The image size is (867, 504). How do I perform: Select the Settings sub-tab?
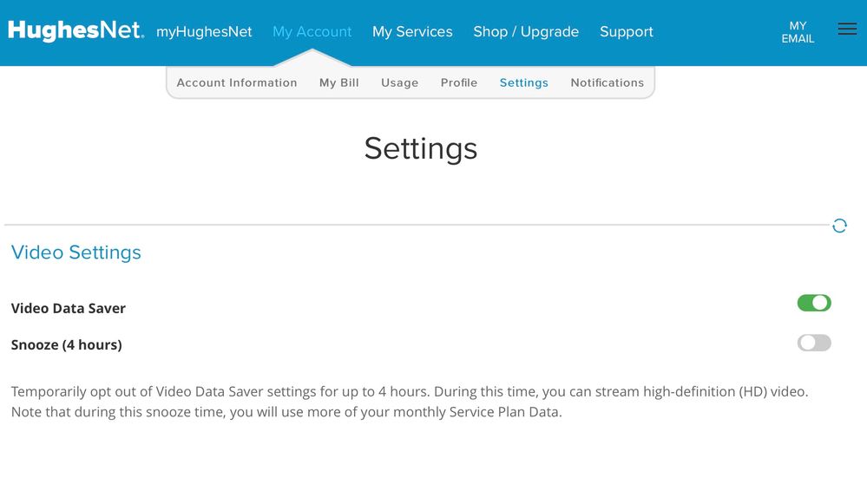tap(523, 83)
